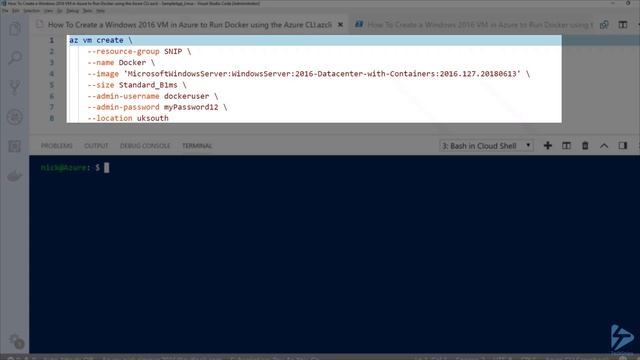This screenshot has width=640, height=360.
Task: Maximize panel with the chevron up icon
Action: click(604, 146)
